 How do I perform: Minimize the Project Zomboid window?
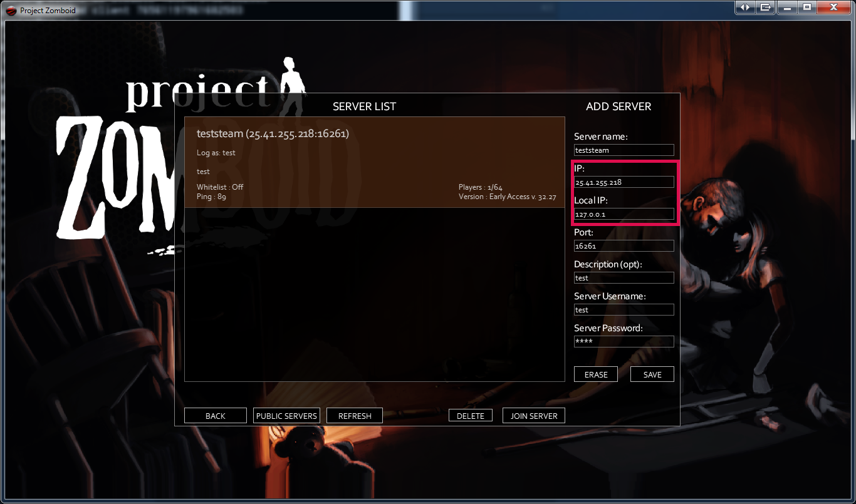tap(787, 7)
